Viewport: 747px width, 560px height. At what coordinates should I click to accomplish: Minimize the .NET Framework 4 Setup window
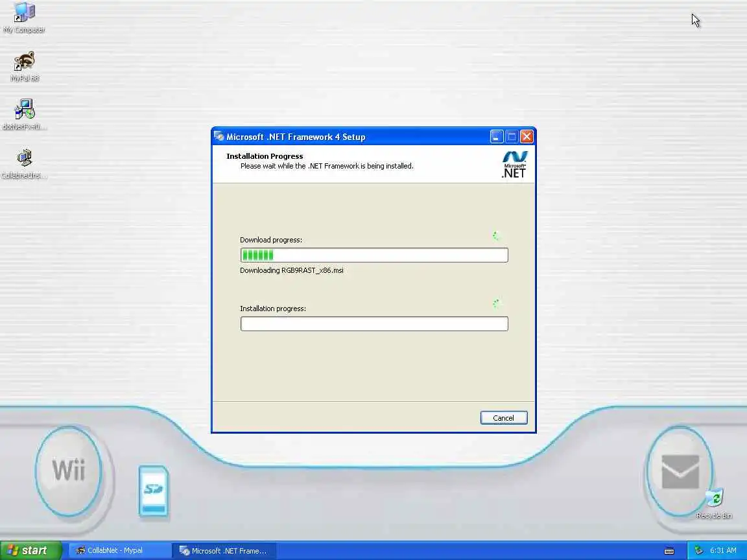point(497,137)
